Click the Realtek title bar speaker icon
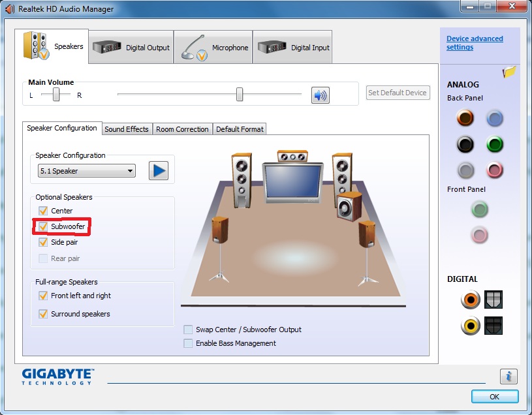Image resolution: width=532 pixels, height=415 pixels. [10, 9]
